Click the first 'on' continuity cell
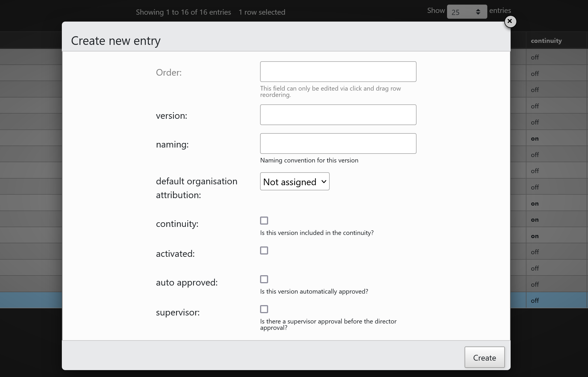The height and width of the screenshot is (377, 588). 535,139
